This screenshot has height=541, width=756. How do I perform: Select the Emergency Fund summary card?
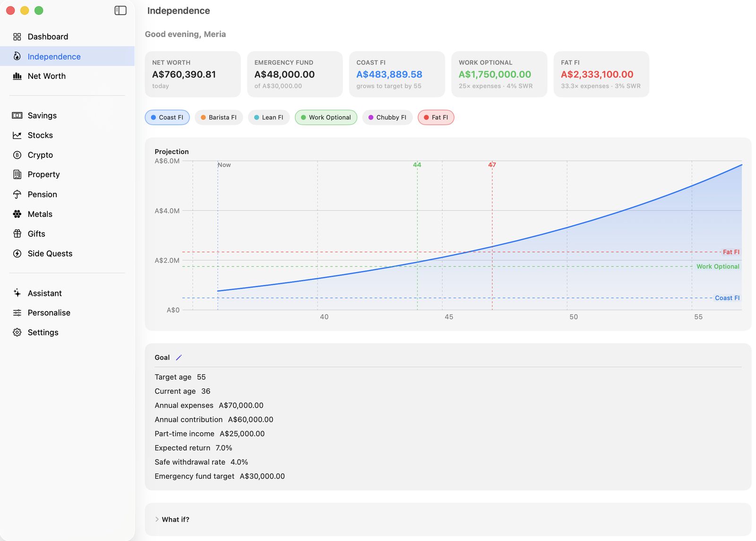tap(295, 74)
